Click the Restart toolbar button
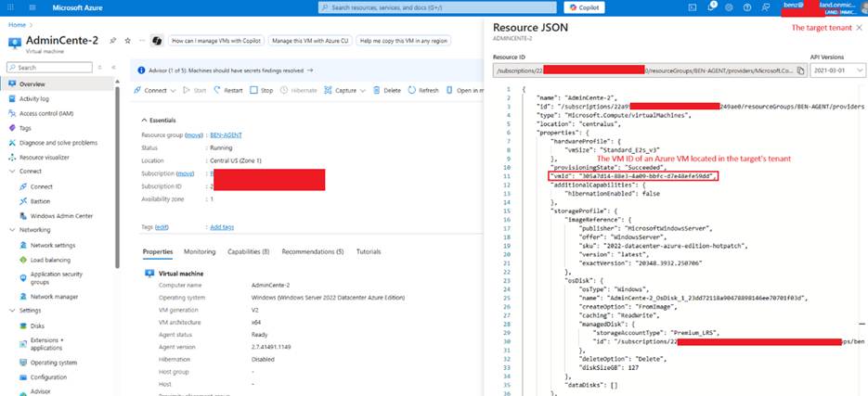This screenshot has height=396, width=868. tap(227, 90)
